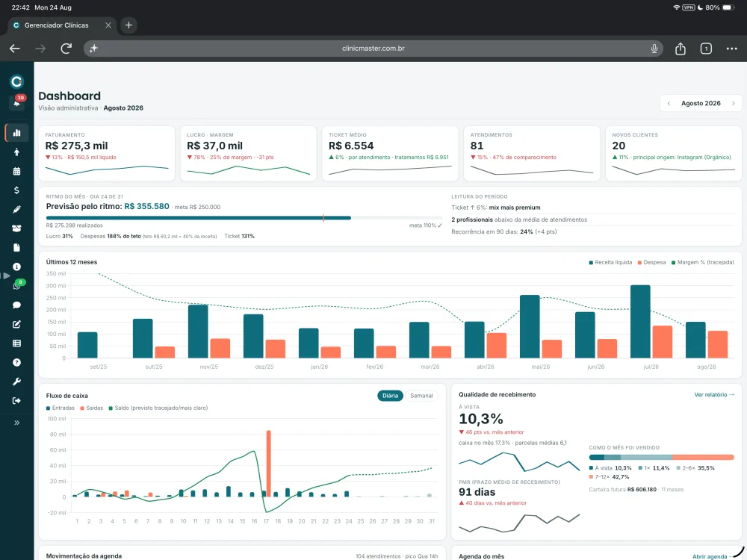Image resolution: width=747 pixels, height=560 pixels.
Task: Click the 2 profissionais abaixo da média text
Action: [x=519, y=220]
